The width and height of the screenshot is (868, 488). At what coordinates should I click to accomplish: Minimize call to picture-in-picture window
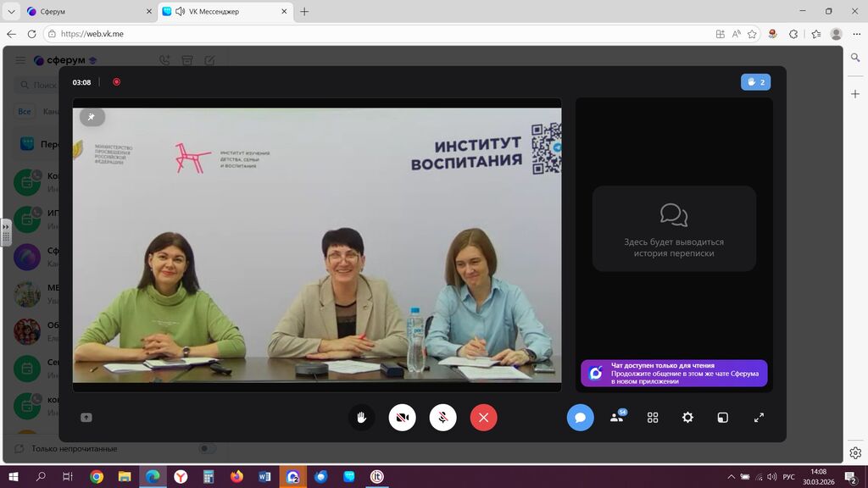pyautogui.click(x=723, y=417)
